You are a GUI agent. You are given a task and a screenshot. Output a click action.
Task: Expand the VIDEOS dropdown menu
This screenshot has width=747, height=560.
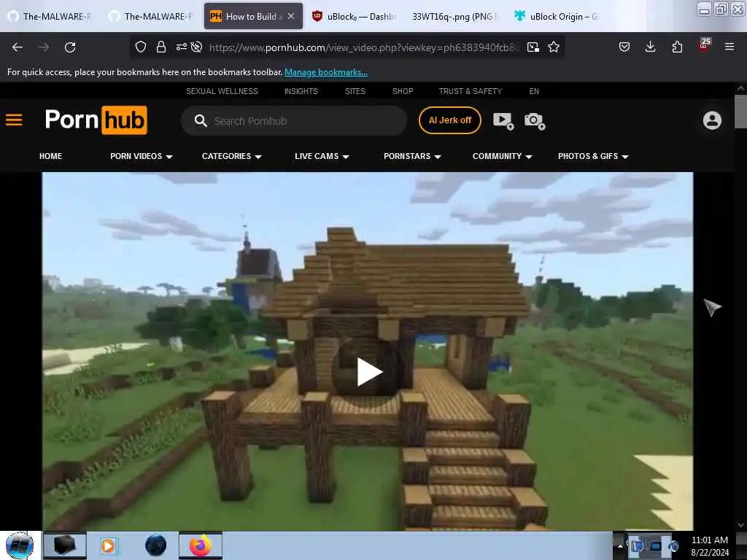point(141,156)
